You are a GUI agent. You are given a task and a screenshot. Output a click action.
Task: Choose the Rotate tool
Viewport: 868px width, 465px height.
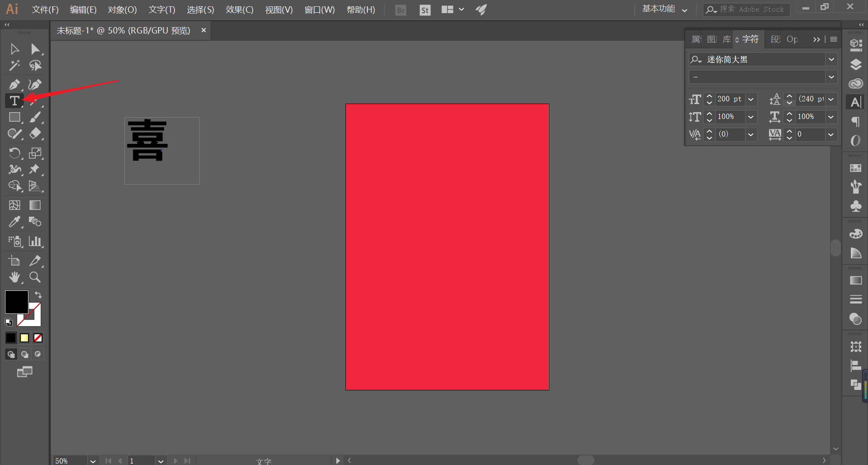coord(14,153)
